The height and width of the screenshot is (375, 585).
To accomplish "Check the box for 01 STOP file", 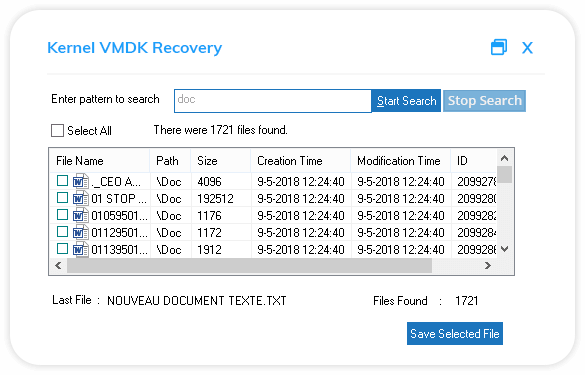I will [62, 197].
